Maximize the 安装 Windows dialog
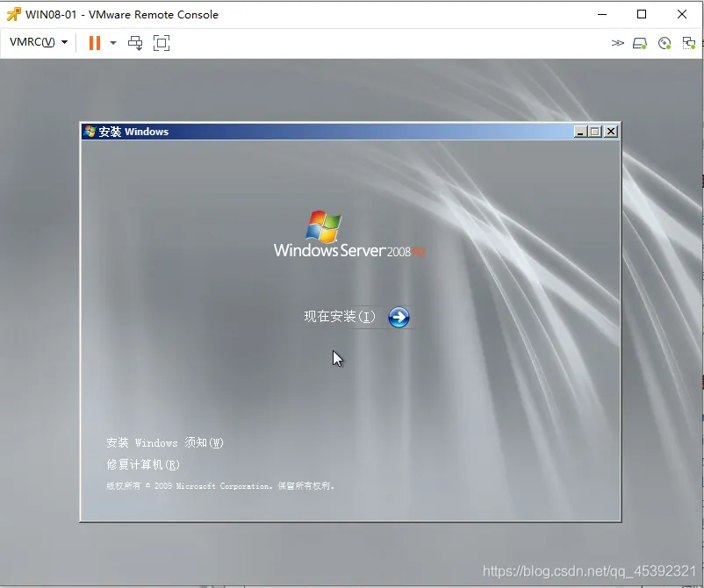The image size is (704, 588). (595, 132)
